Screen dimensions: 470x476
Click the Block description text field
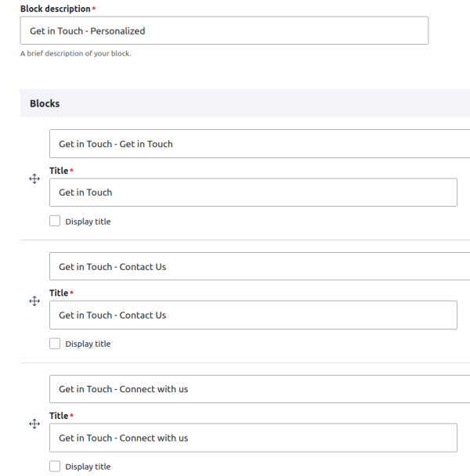[x=224, y=31]
